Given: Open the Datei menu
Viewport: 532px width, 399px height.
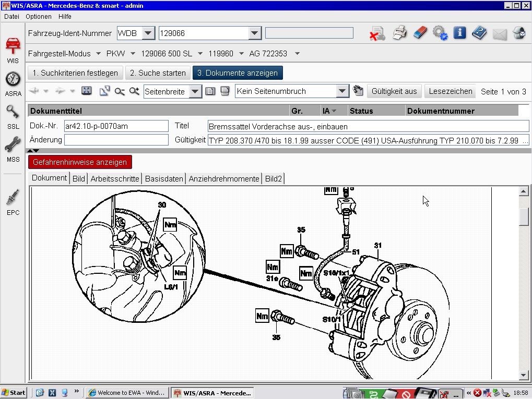Looking at the screenshot, I should [x=11, y=16].
